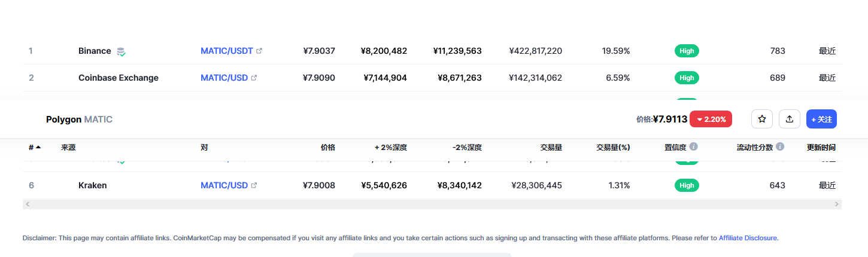This screenshot has width=868, height=257.
Task: Open the Affiliate Disclosure link
Action: [748, 238]
